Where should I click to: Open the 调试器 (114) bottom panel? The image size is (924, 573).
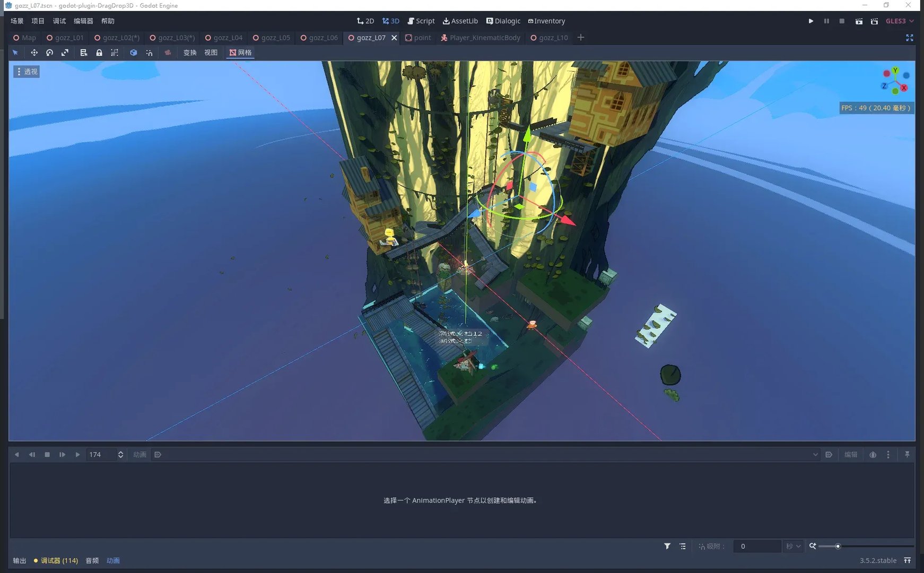56,560
